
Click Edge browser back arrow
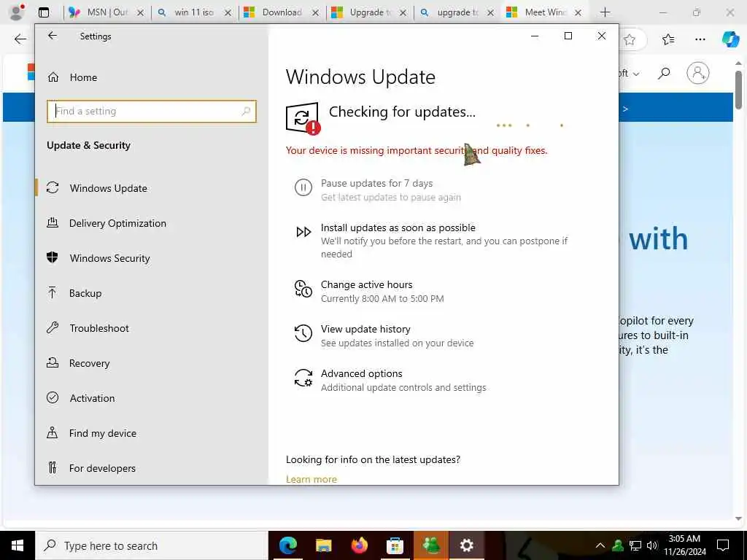20,39
